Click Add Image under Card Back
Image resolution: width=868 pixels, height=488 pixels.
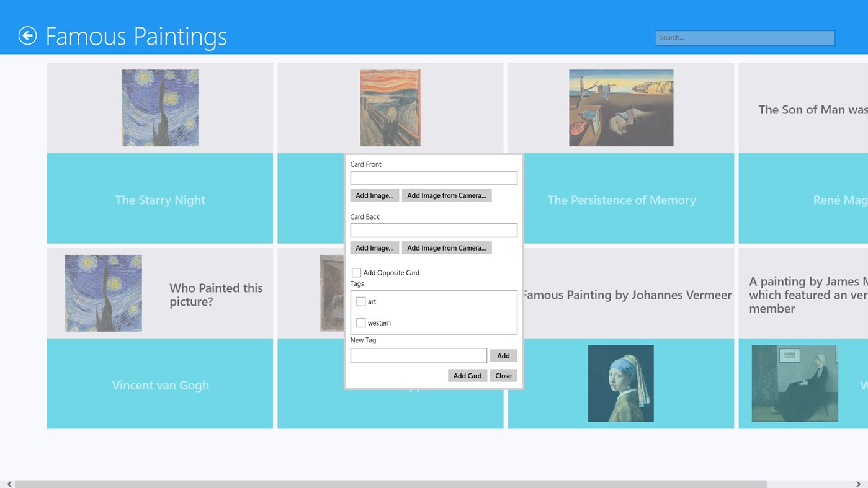(x=374, y=247)
